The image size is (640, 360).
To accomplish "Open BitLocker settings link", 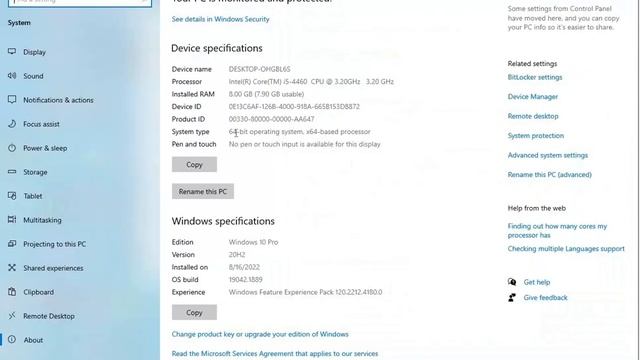I will point(535,77).
